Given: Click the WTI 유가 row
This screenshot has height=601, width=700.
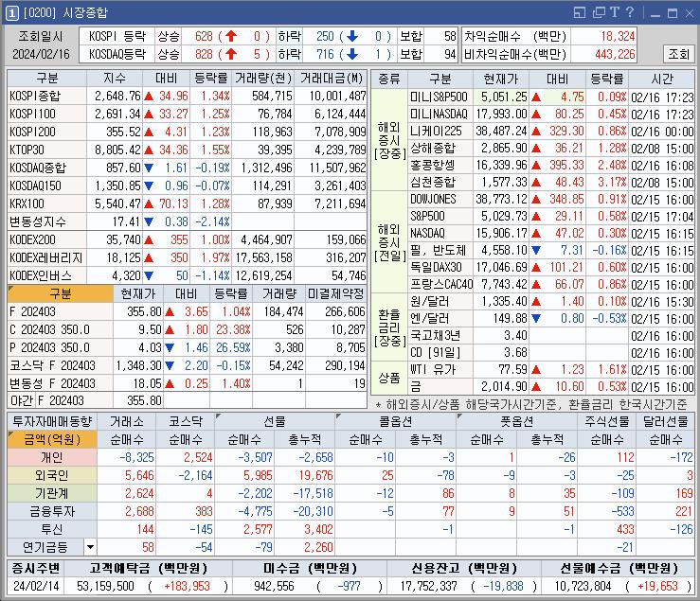Looking at the screenshot, I should 551,369.
